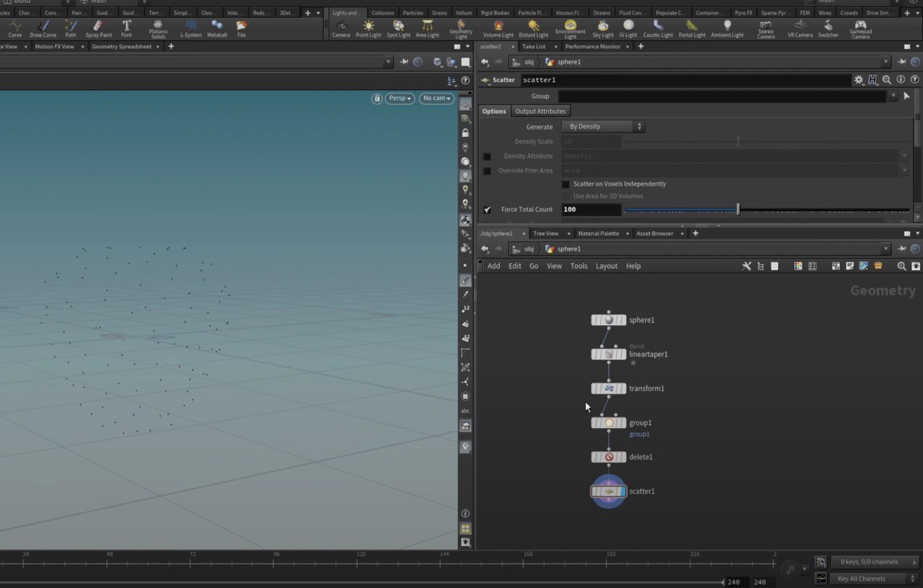The width and height of the screenshot is (923, 588).
Task: Select the Draw Curve shelf tool
Action: tap(43, 29)
